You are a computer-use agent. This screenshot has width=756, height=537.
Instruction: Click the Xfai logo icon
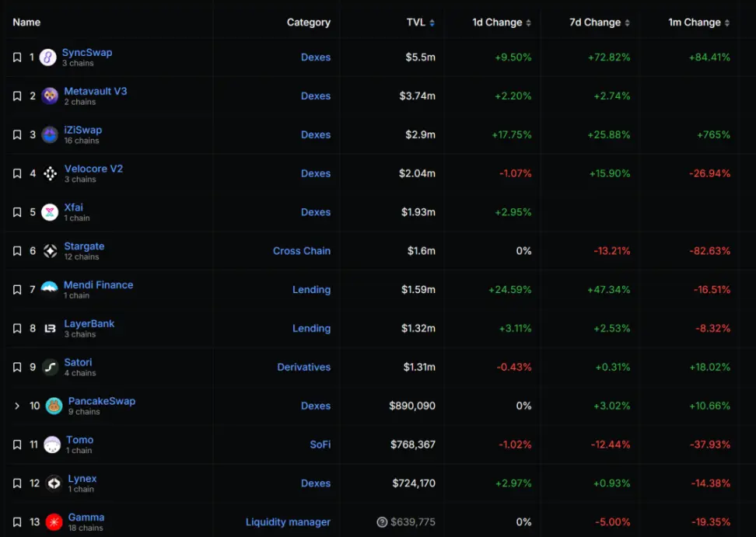(x=50, y=212)
